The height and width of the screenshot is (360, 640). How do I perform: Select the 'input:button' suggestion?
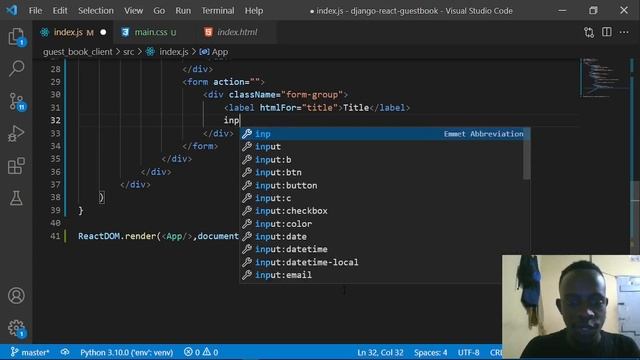(x=381, y=185)
